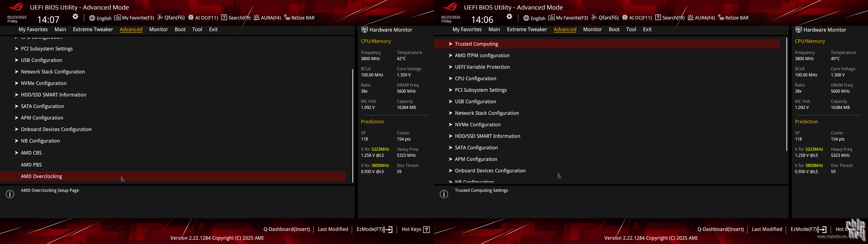
Task: Click Hot Keys question mark in left window
Action: [427, 230]
